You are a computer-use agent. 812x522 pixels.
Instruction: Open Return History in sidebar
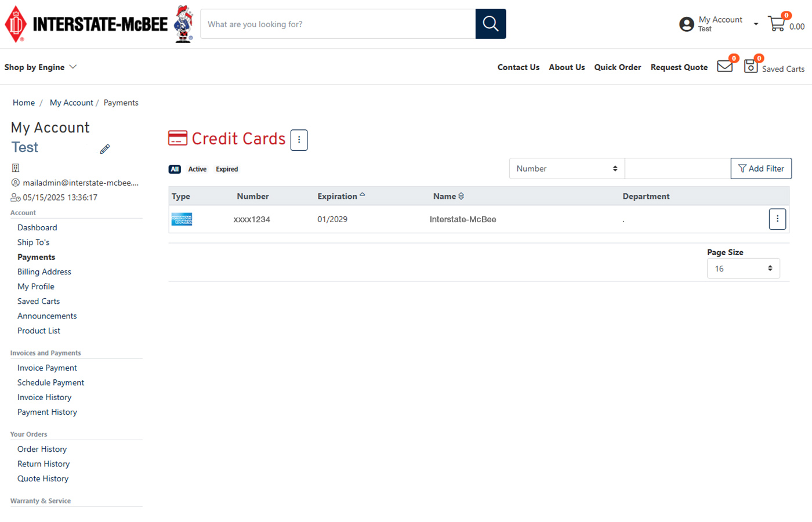(43, 464)
